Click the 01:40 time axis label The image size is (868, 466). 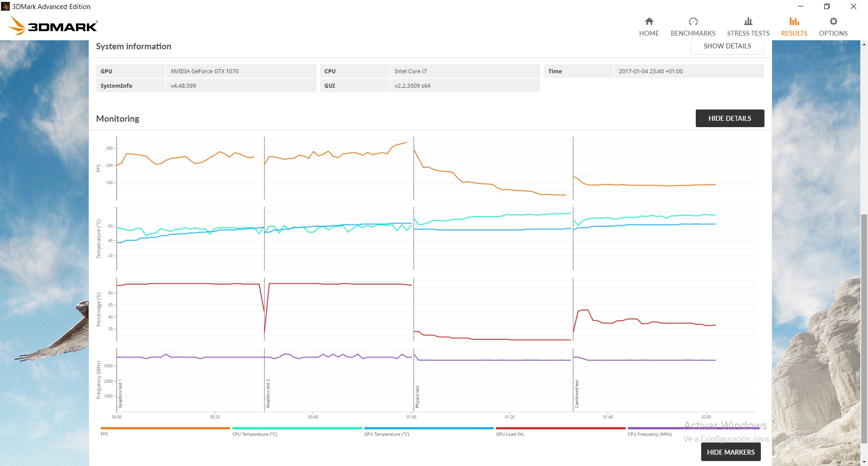coord(608,417)
